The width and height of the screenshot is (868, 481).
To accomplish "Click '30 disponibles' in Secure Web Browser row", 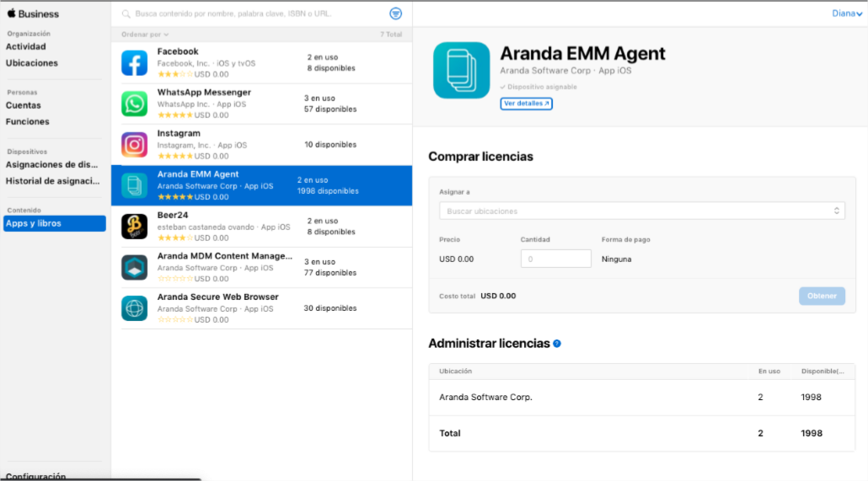I will click(x=330, y=308).
